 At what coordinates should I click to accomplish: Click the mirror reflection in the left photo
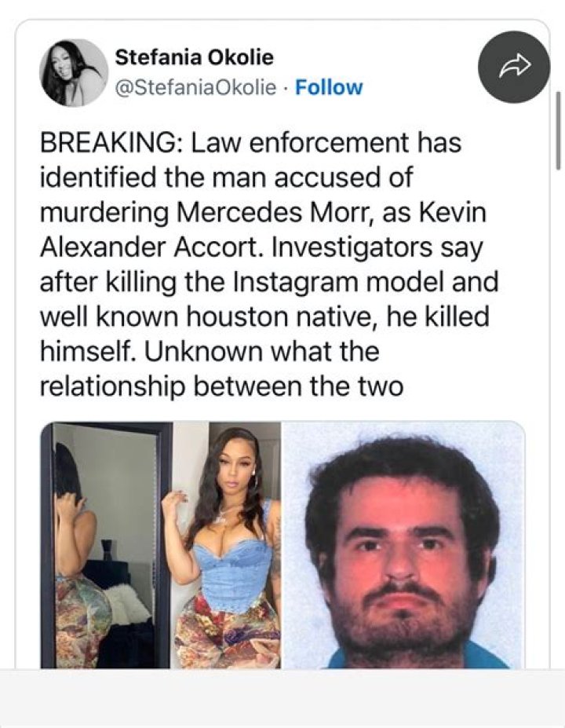106,544
